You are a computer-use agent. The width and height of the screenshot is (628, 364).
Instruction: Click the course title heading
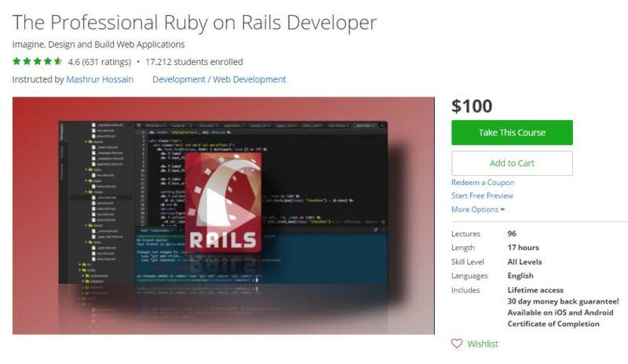(195, 23)
